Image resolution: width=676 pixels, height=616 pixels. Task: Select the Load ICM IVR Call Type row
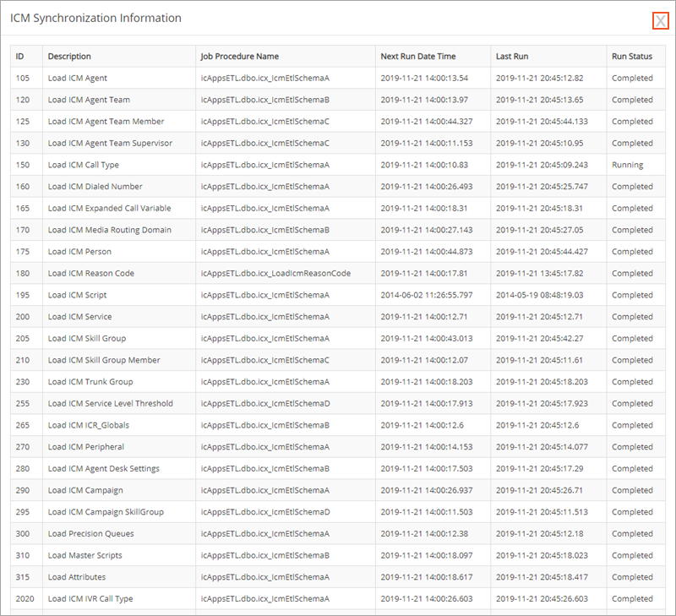338,599
